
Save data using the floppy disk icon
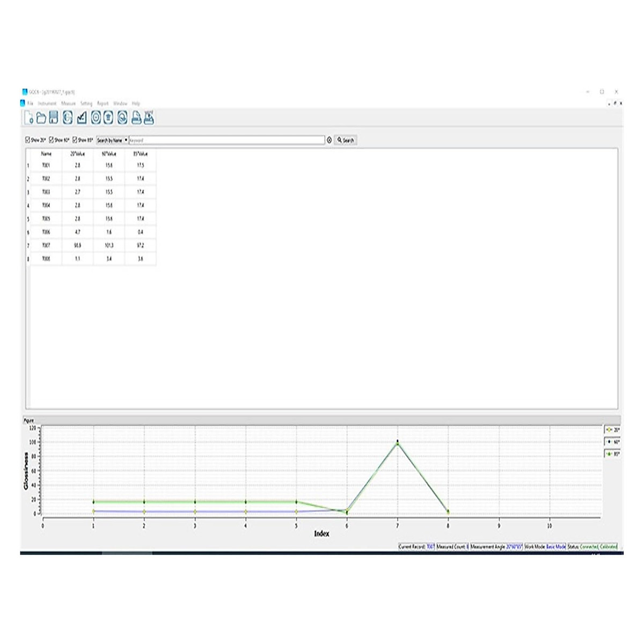(54, 118)
